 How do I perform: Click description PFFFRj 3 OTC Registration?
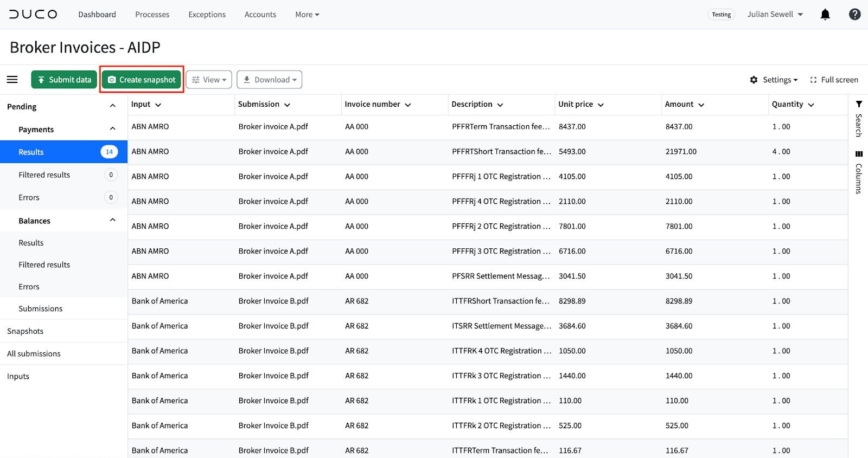[x=501, y=251]
